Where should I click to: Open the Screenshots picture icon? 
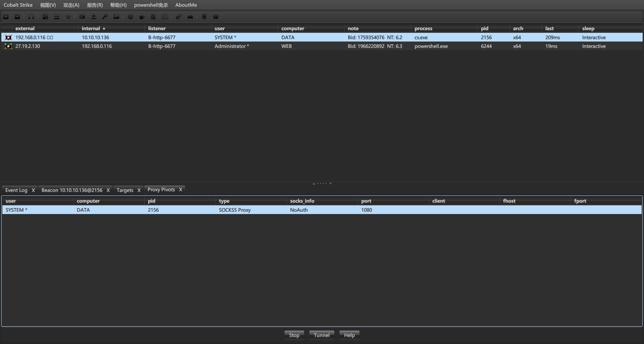(x=116, y=17)
